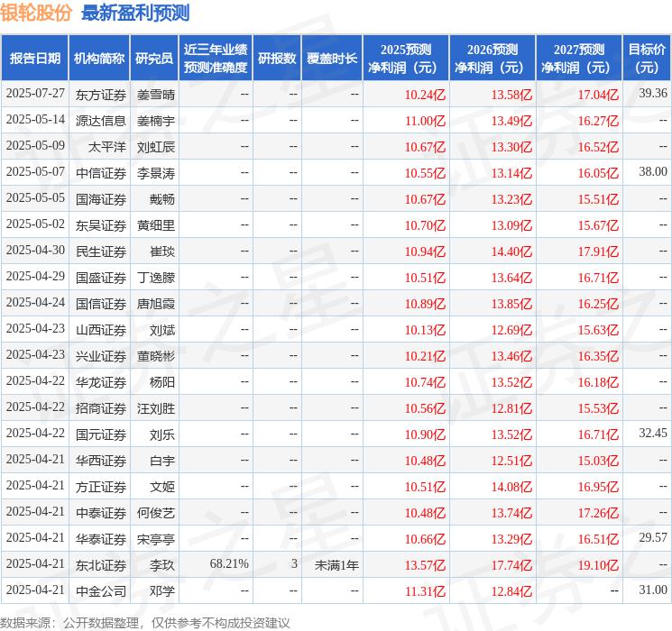Screen dimensions: 672x631
Task: Click the 兴业证券 institution cell
Action: [x=101, y=356]
